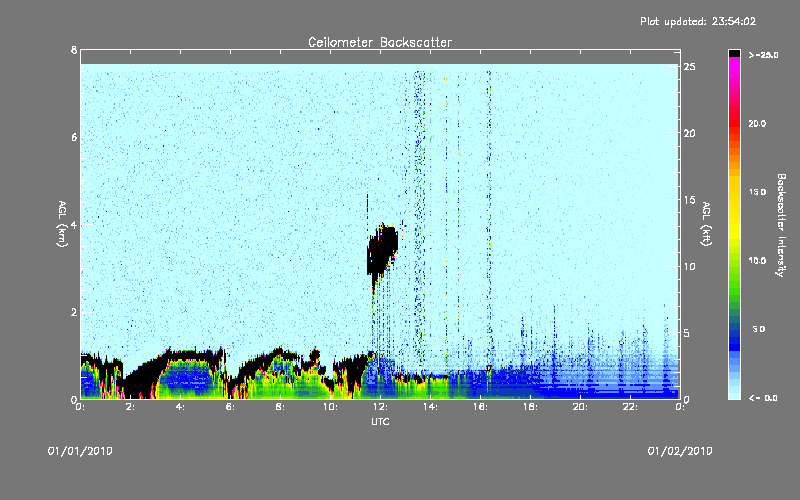Click the '10:' UTC tick label
Image resolution: width=800 pixels, height=500 pixels.
coord(330,407)
